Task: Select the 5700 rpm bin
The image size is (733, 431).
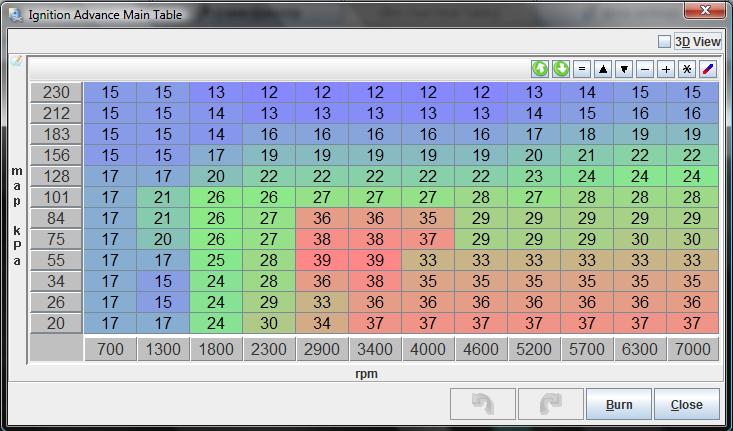Action: [x=587, y=349]
